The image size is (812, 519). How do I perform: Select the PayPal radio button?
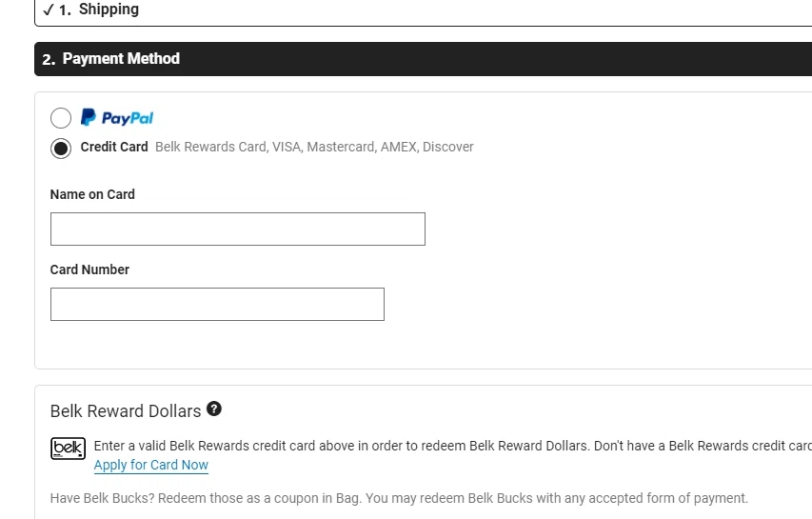(61, 118)
